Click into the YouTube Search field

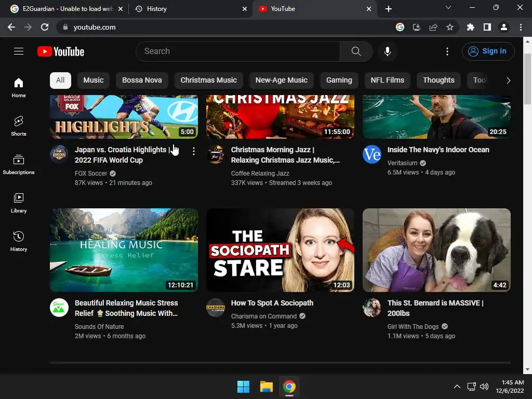pyautogui.click(x=237, y=51)
